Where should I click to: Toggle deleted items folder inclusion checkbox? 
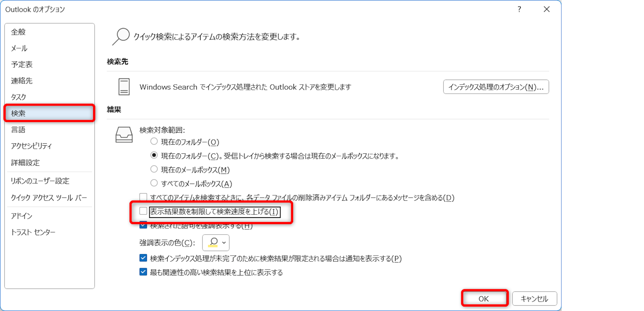tap(143, 197)
